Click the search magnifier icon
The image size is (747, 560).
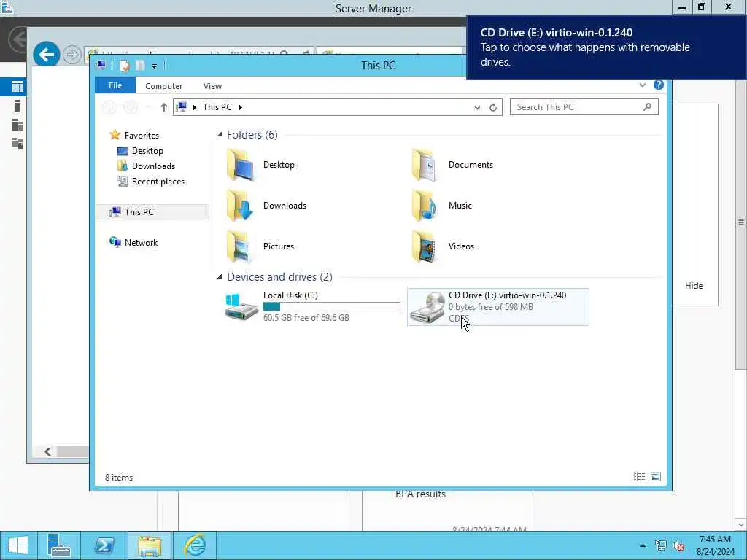point(647,106)
